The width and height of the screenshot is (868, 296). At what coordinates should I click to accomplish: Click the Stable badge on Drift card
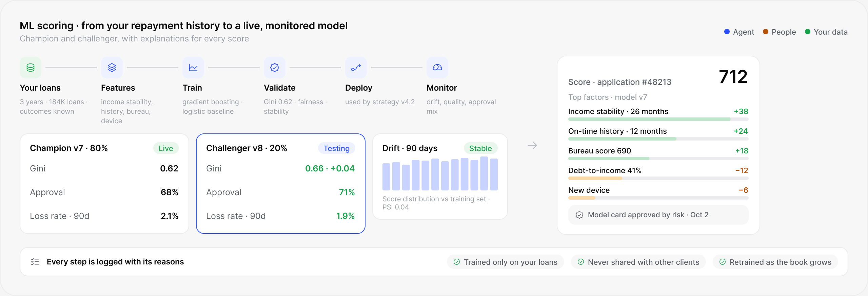[480, 148]
